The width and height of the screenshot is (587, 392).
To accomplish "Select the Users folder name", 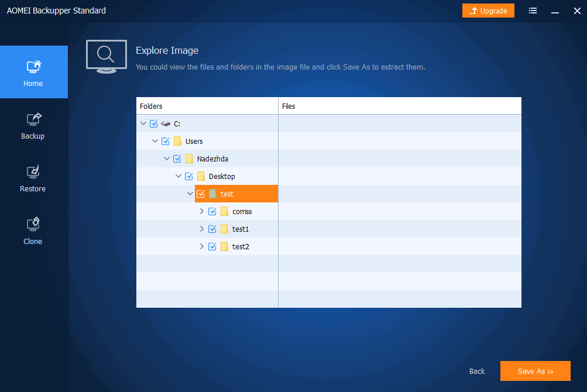I will [194, 141].
